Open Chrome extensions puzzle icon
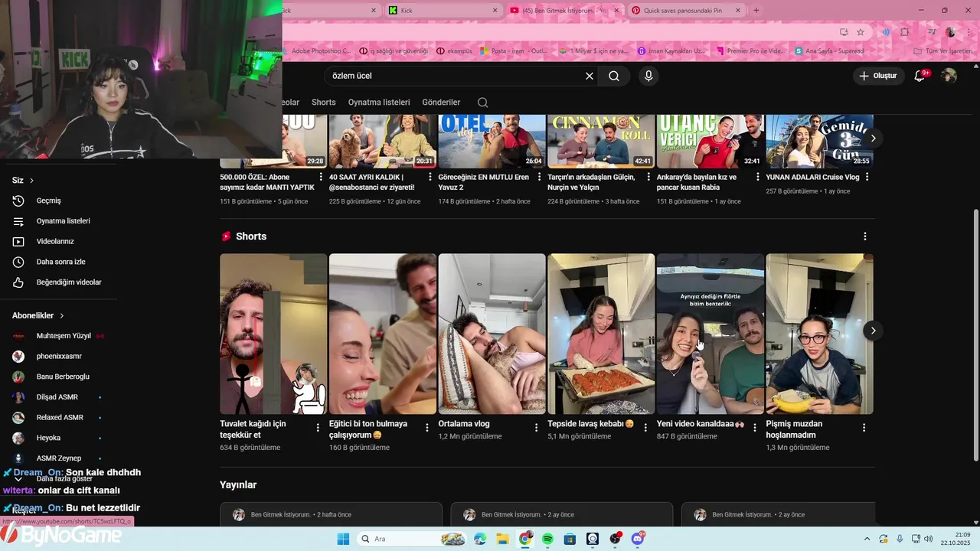Image resolution: width=980 pixels, height=551 pixels. [905, 32]
